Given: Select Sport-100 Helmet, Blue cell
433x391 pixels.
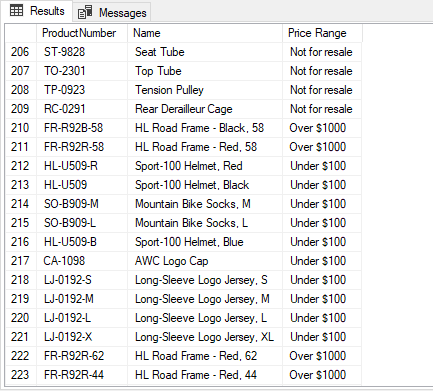Looking at the screenshot, I should tap(205, 242).
